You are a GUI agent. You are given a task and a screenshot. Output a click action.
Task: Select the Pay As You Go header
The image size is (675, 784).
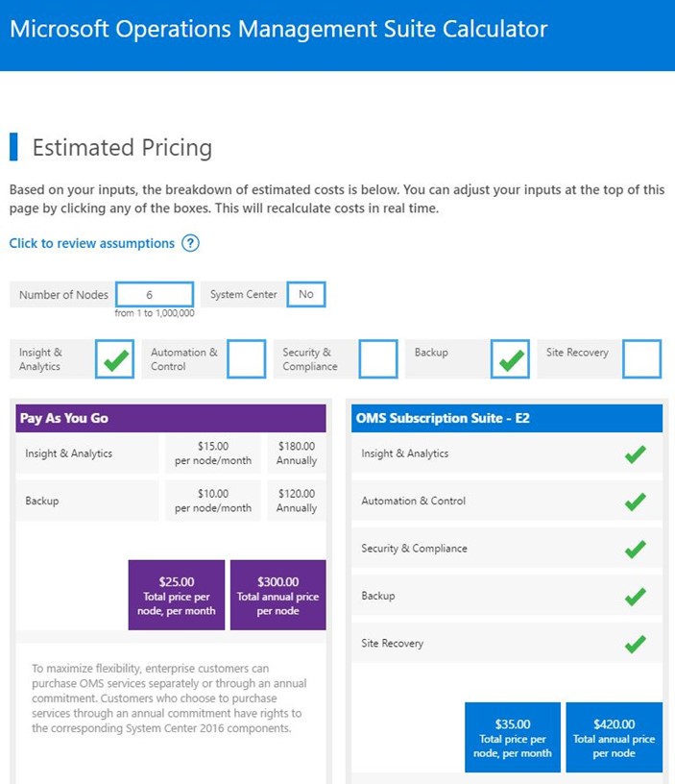tap(171, 419)
